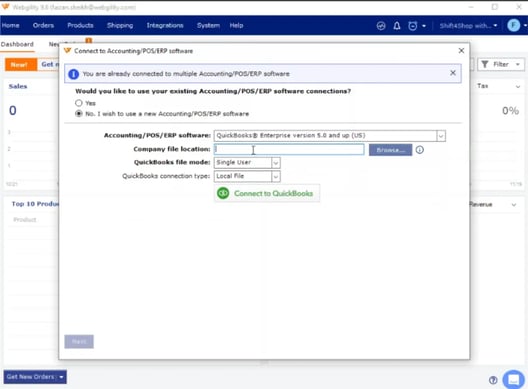Open the Home menu

pos(10,25)
